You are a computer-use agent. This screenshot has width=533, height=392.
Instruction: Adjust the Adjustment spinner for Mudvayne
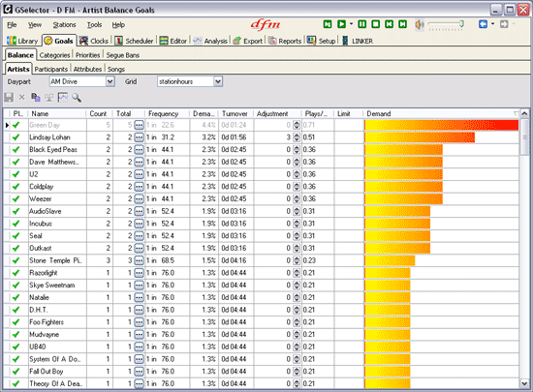(x=297, y=335)
